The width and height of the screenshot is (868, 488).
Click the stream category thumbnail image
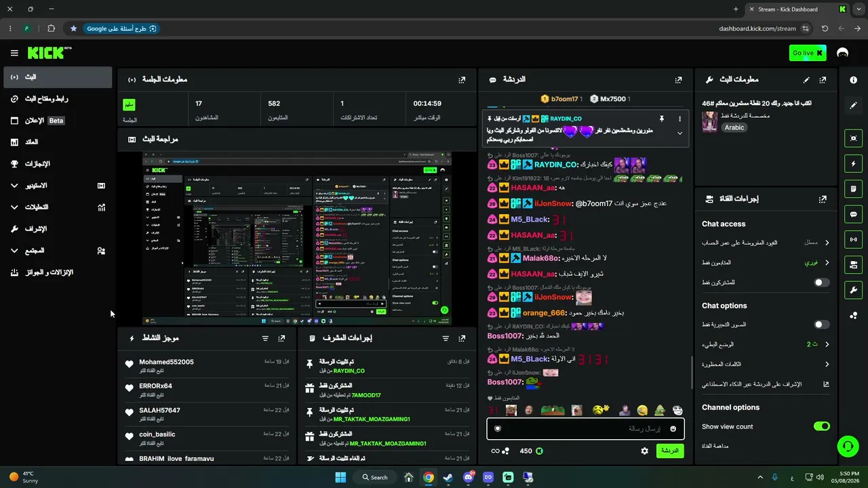710,121
